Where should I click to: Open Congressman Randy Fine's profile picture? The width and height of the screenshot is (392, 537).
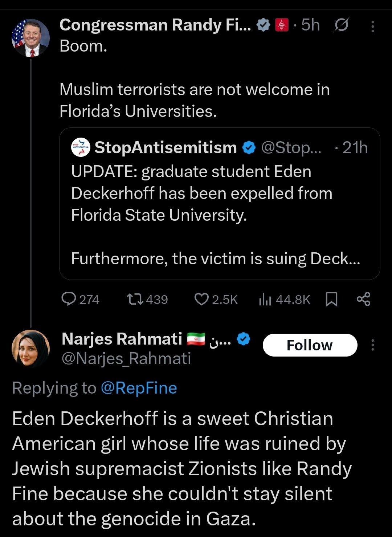[30, 38]
